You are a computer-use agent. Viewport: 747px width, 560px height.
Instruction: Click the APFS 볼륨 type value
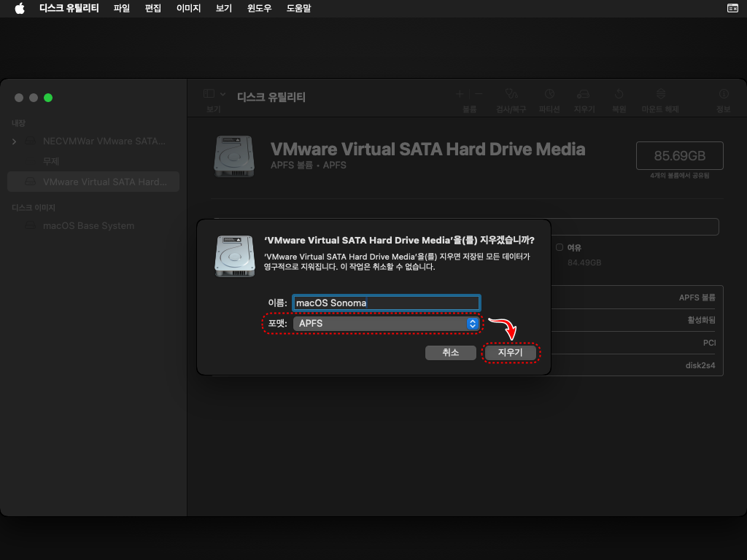click(697, 297)
